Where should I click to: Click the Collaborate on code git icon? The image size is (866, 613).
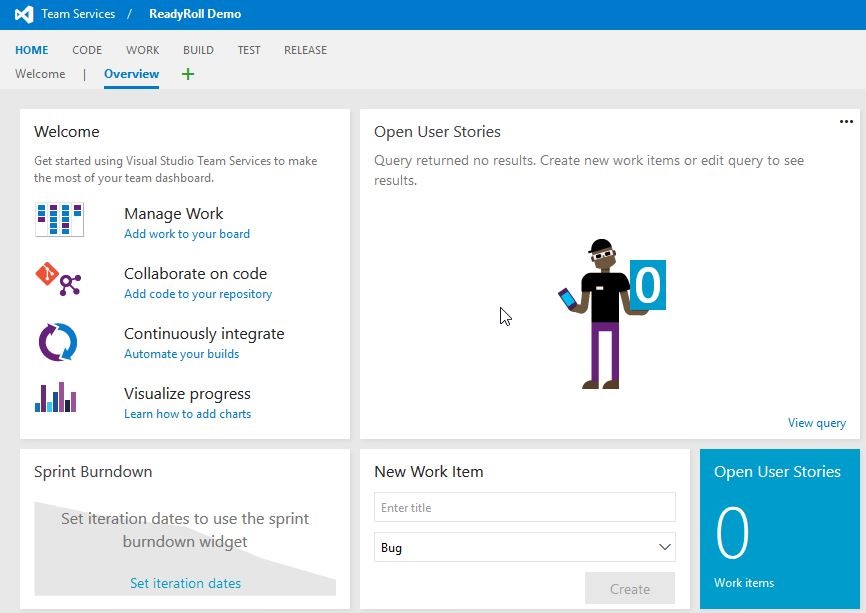pyautogui.click(x=59, y=280)
